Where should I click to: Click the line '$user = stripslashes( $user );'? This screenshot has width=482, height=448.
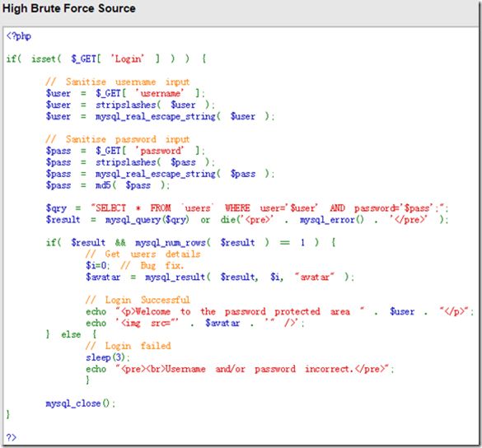coord(130,105)
